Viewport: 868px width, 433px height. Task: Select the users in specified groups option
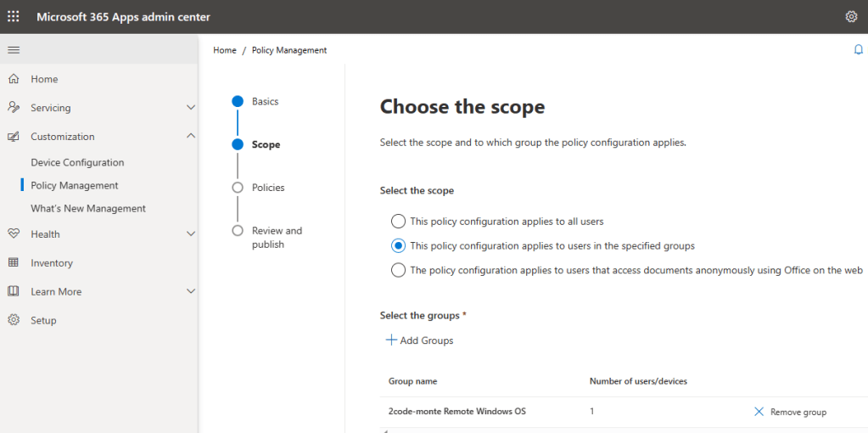(398, 246)
